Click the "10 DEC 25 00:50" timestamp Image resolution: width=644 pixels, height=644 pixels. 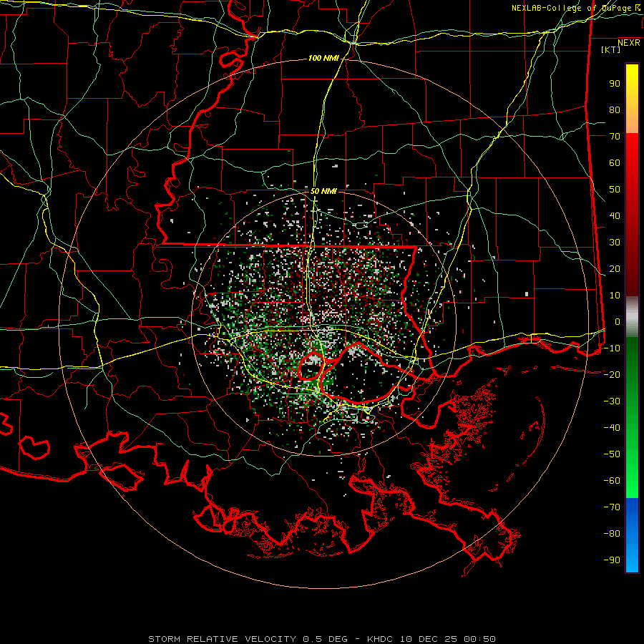point(447,639)
